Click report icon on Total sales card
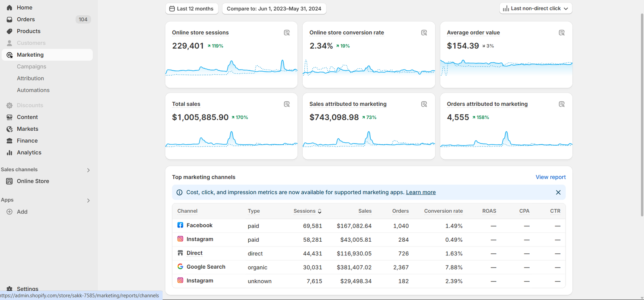The height and width of the screenshot is (300, 644). click(x=287, y=104)
